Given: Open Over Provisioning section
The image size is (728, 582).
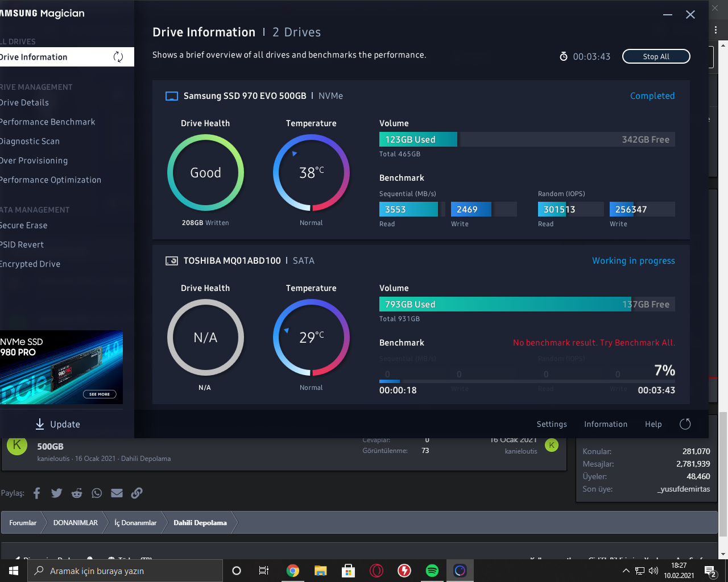Looking at the screenshot, I should pyautogui.click(x=34, y=160).
